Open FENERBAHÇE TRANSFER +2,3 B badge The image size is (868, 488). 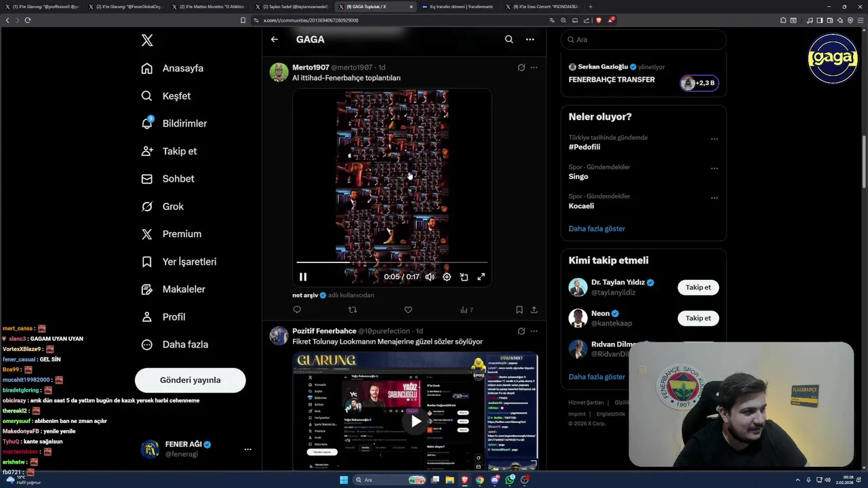699,83
